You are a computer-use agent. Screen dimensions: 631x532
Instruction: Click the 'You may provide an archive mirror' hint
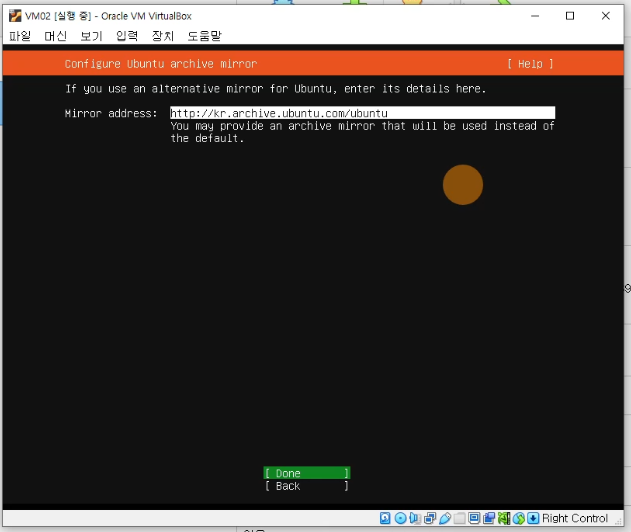362,132
